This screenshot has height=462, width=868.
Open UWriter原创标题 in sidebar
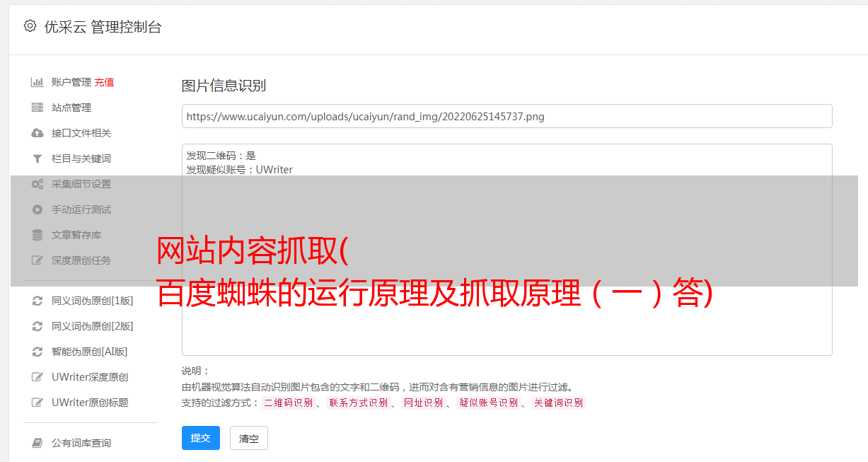click(x=90, y=403)
